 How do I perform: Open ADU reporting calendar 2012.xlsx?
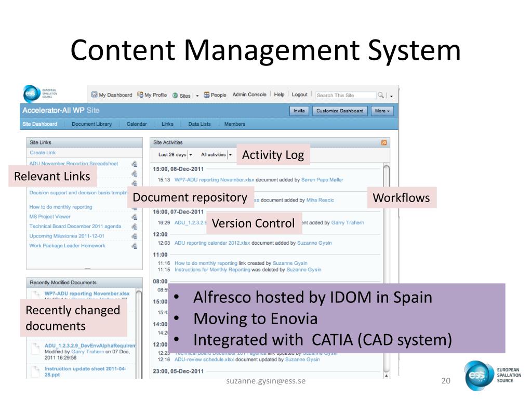(212, 243)
